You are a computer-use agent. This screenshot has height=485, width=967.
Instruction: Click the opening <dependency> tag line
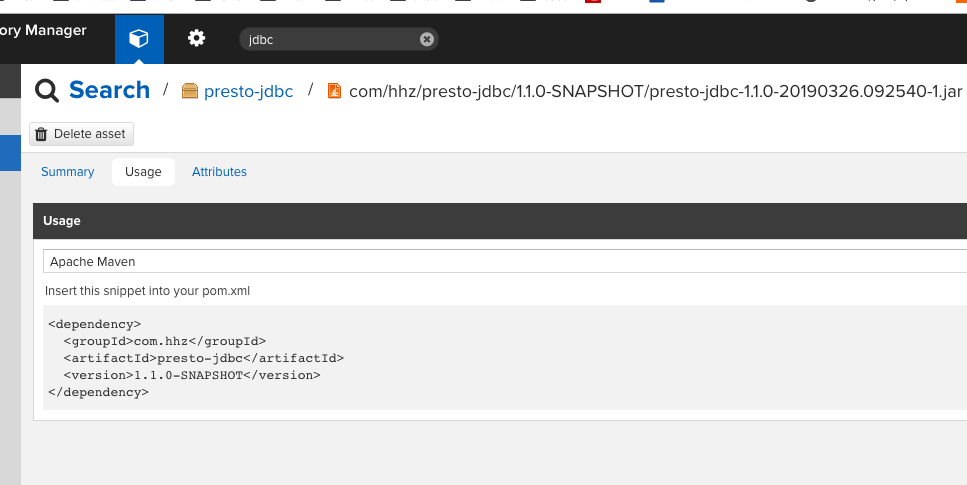94,324
